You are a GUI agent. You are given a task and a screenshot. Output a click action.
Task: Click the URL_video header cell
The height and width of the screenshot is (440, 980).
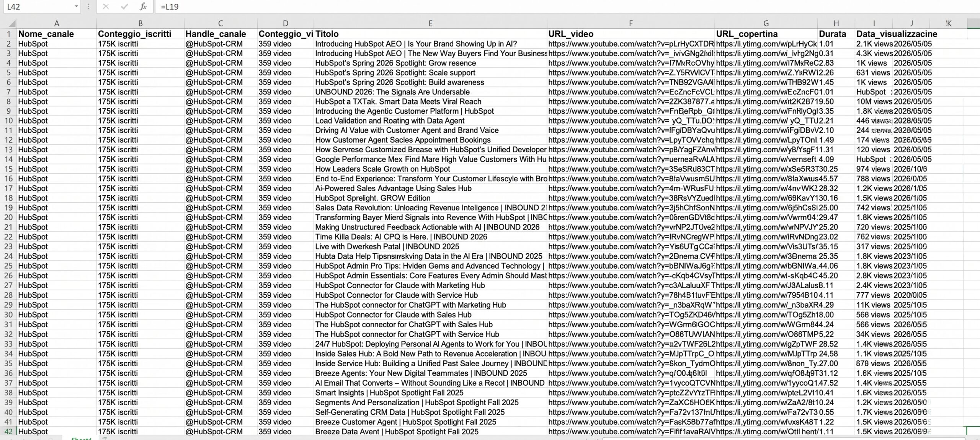pos(631,34)
